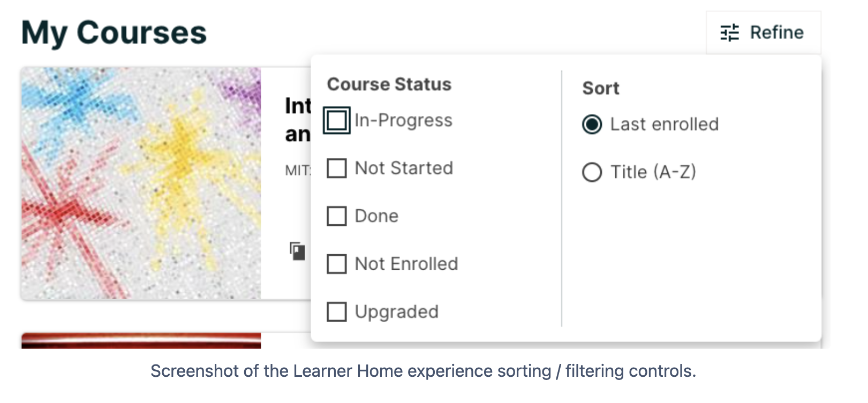Viewport: 868px width, 403px height.
Task: Click the screenshot caption text below the image
Action: pos(423,371)
